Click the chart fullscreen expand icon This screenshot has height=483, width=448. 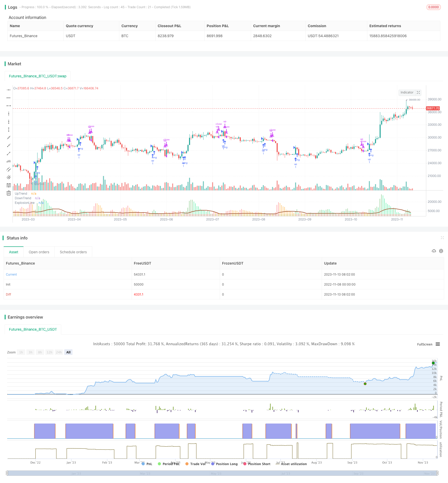pyautogui.click(x=418, y=92)
